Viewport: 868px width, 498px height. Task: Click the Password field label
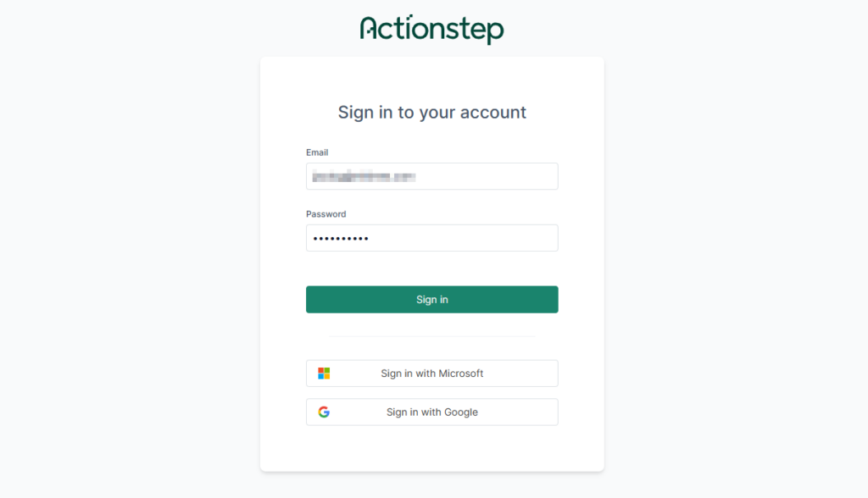coord(326,214)
